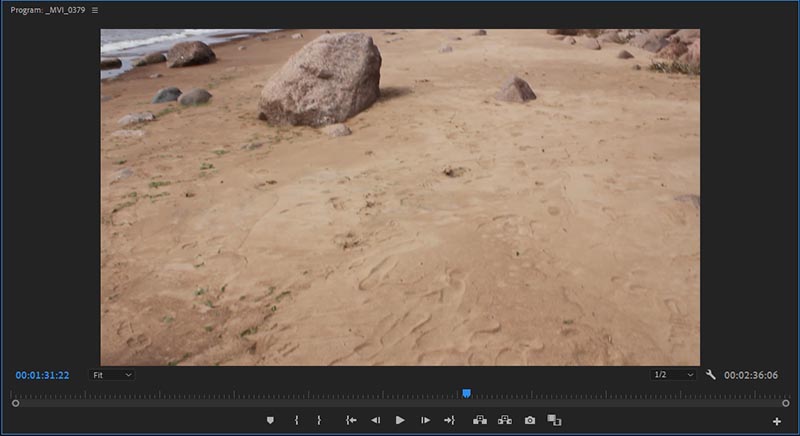
Task: Step back one frame
Action: coord(376,420)
